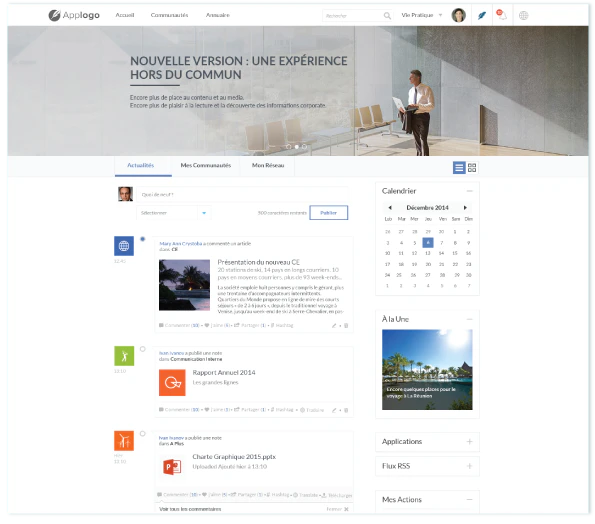Image resolution: width=595 pixels, height=524 pixels.
Task: Delete the Rapport Annuel 2014 post
Action: click(346, 410)
